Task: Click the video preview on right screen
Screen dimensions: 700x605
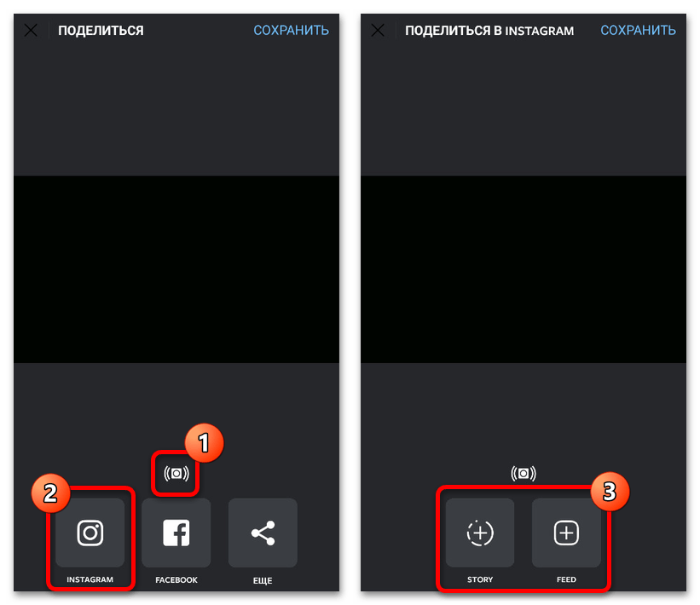Action: pyautogui.click(x=524, y=269)
